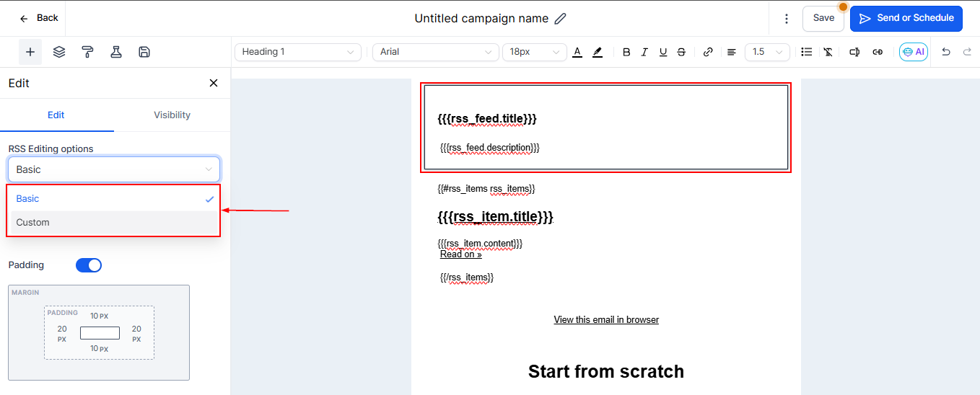Select the Custom option

(114, 223)
